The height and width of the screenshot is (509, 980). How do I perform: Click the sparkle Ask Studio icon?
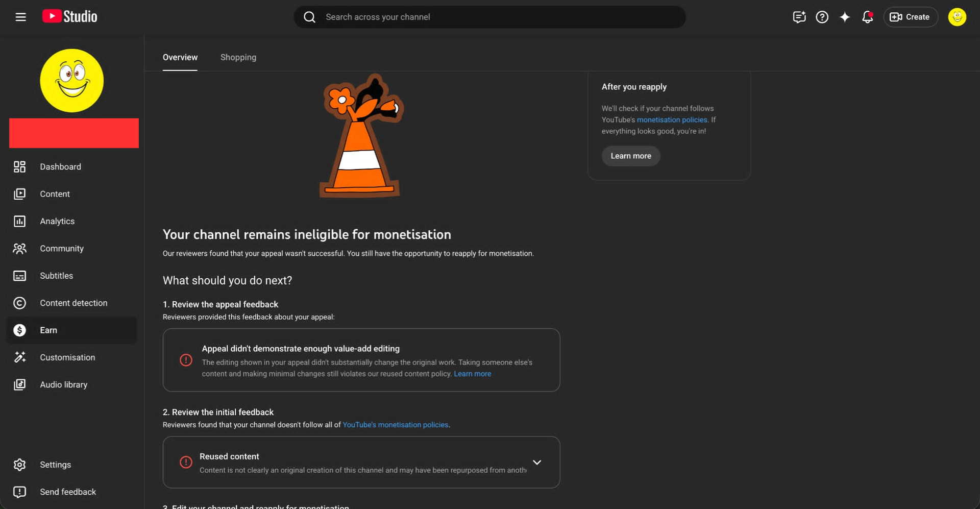(845, 17)
